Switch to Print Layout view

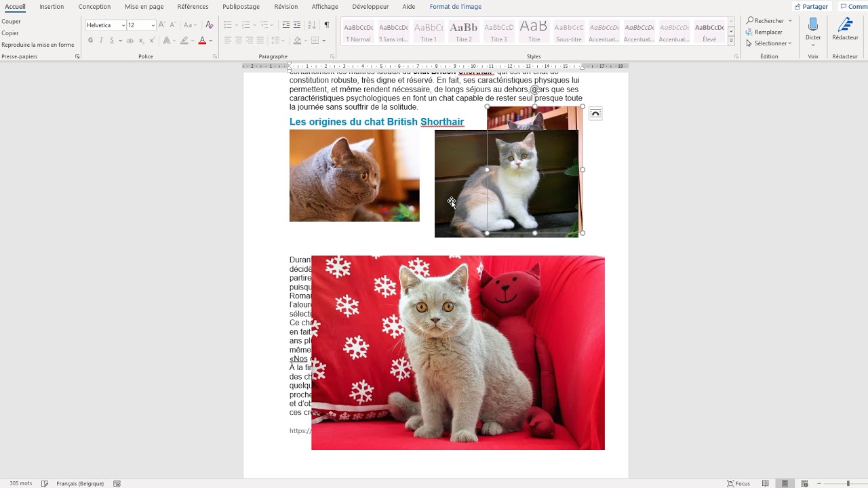pyautogui.click(x=785, y=483)
